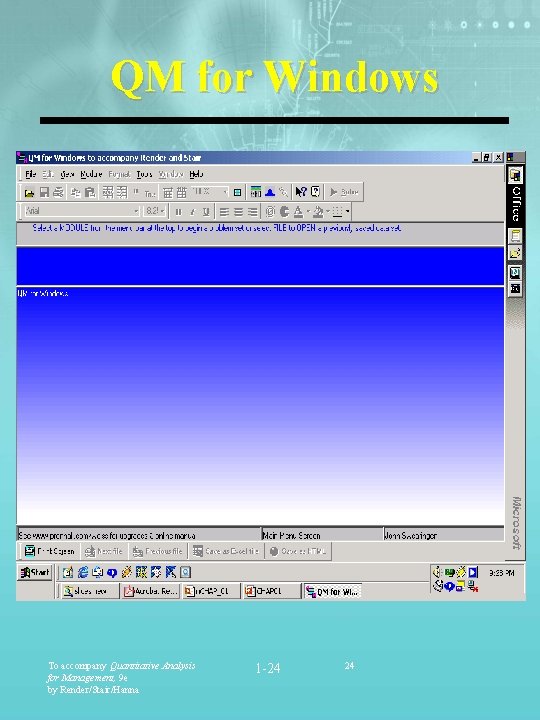Click the Office bar pencil note icon

pos(515,253)
